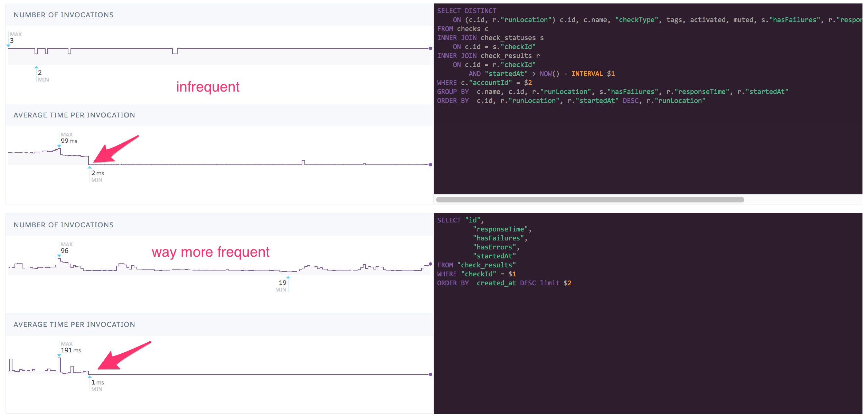Click endpoint dot of first average time graph
The image size is (868, 418).
(x=430, y=164)
